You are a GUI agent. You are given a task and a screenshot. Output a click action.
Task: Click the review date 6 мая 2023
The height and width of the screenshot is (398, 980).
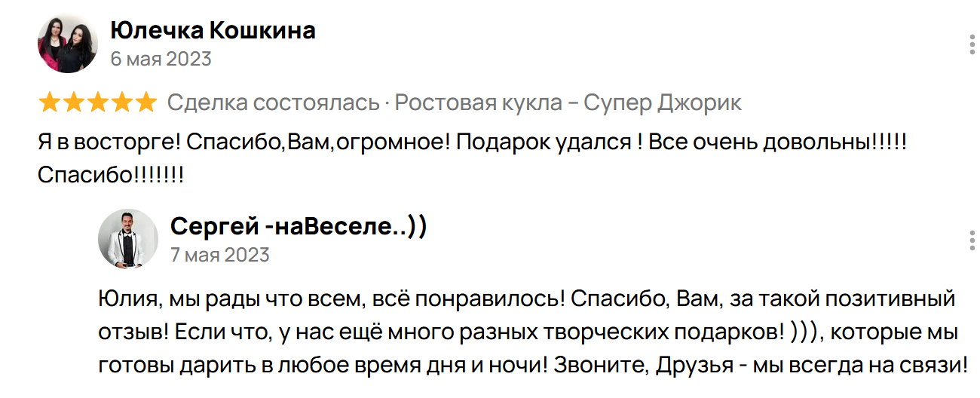click(161, 59)
